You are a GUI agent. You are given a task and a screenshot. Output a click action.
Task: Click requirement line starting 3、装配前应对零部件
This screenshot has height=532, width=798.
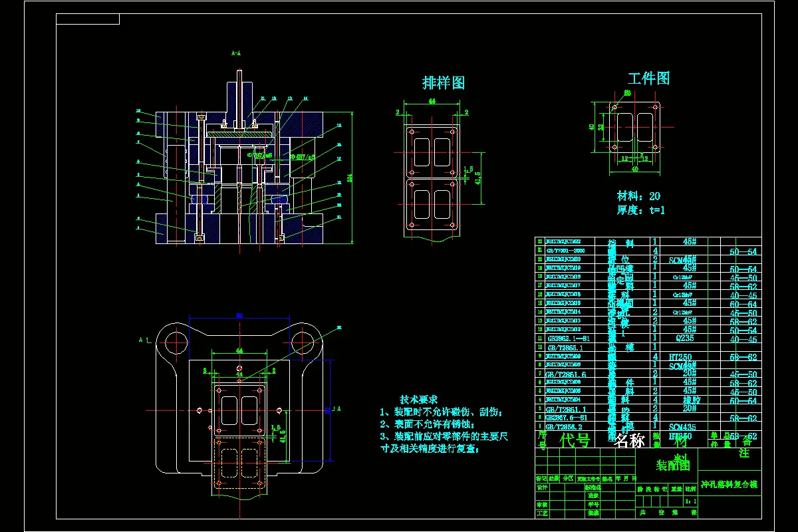click(x=444, y=436)
